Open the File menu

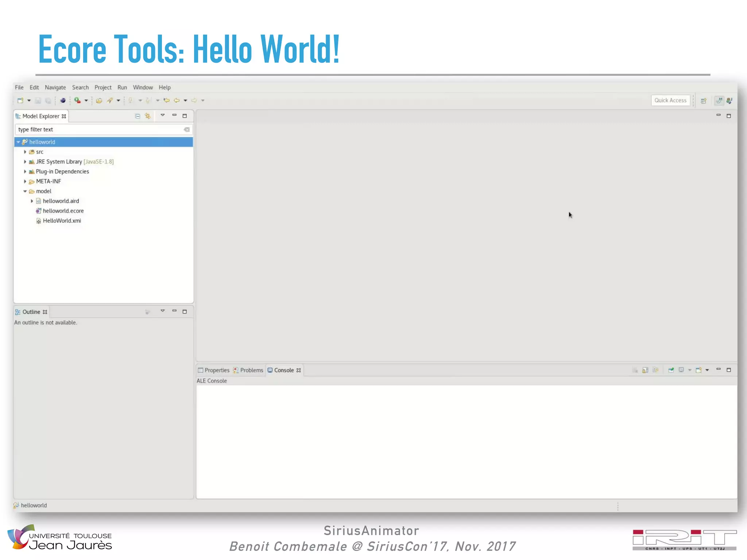(x=19, y=87)
